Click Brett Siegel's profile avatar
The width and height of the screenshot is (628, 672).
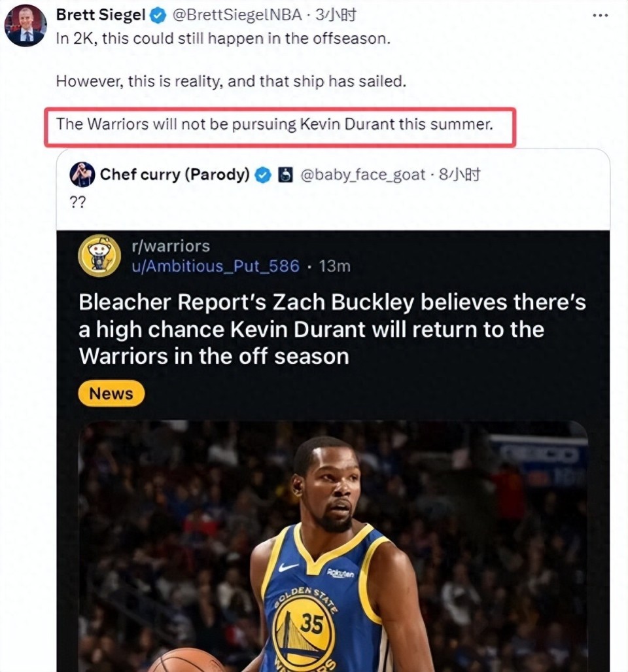[x=26, y=26]
